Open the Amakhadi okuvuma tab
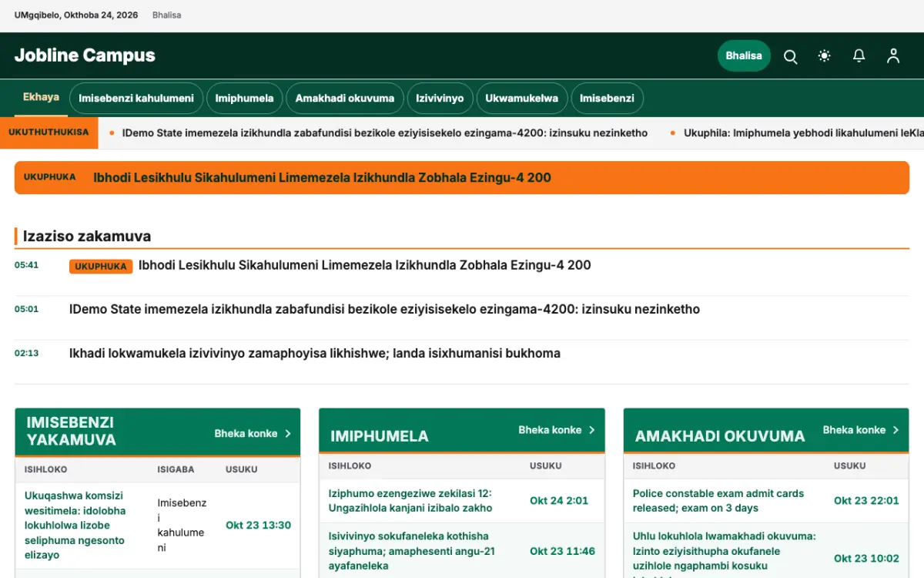The width and height of the screenshot is (924, 578). tap(345, 99)
